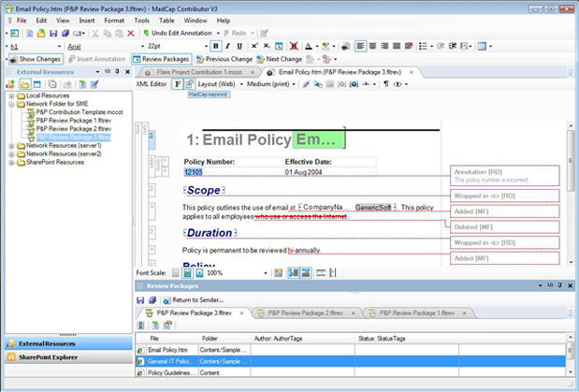Toggle the tag bar display button next to F
The image size is (579, 392).
(190, 84)
